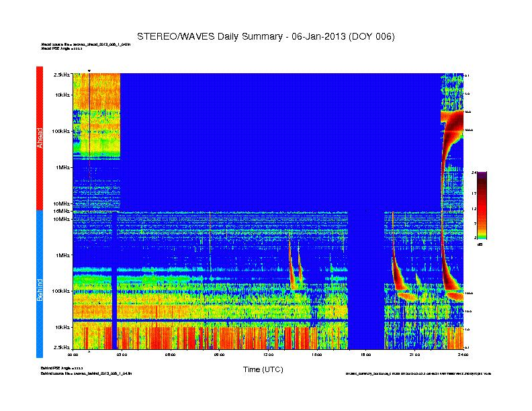Click the 16MHz frequency axis label
532x411 pixels.
tap(61, 211)
